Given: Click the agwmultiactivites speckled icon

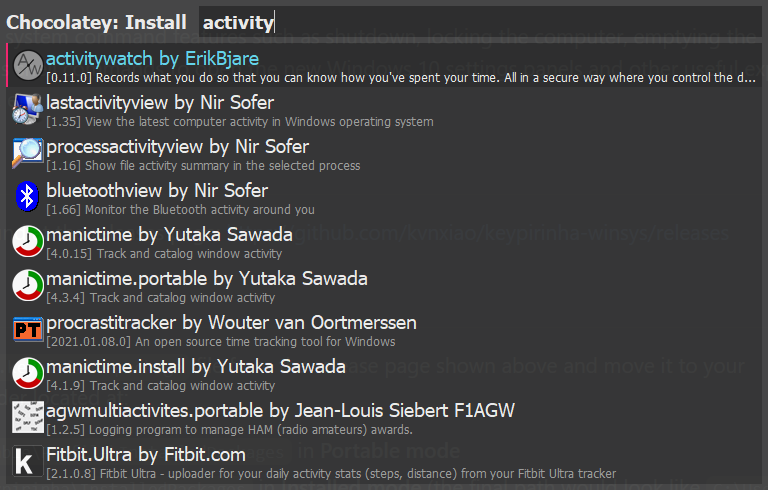Looking at the screenshot, I should pyautogui.click(x=28, y=417).
